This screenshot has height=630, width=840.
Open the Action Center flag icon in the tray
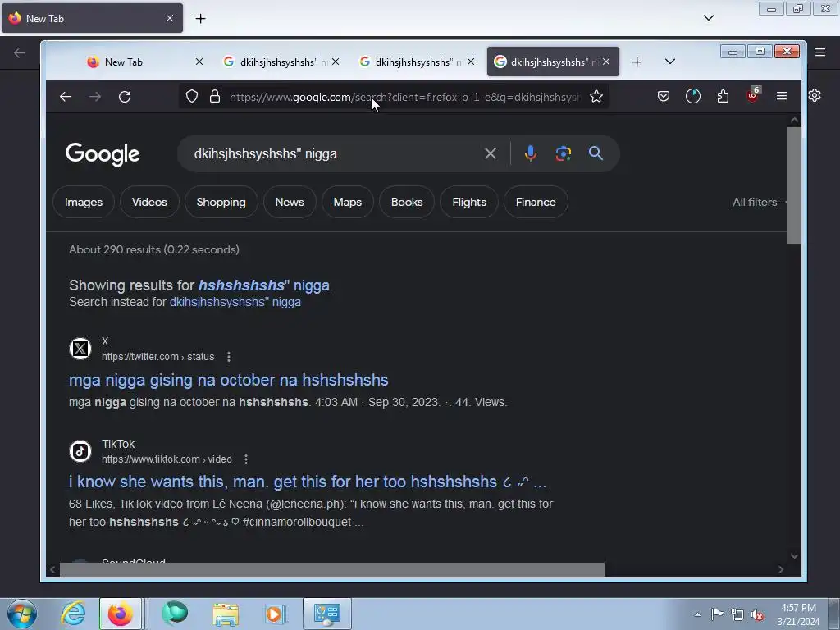pyautogui.click(x=717, y=614)
